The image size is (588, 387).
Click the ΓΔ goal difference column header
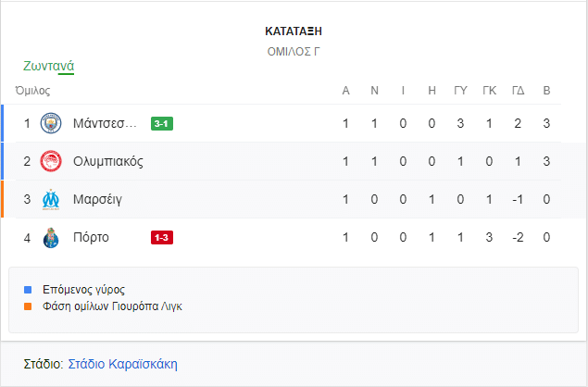click(518, 91)
